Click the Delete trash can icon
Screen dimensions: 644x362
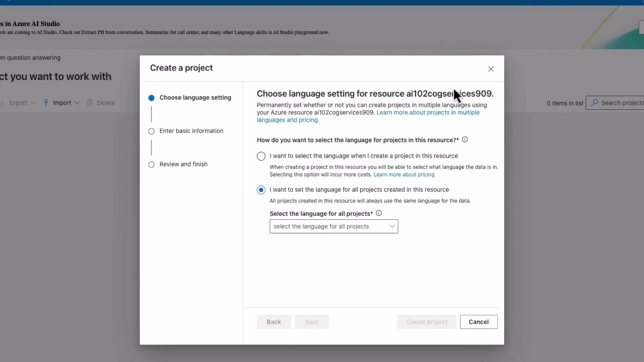tap(90, 103)
